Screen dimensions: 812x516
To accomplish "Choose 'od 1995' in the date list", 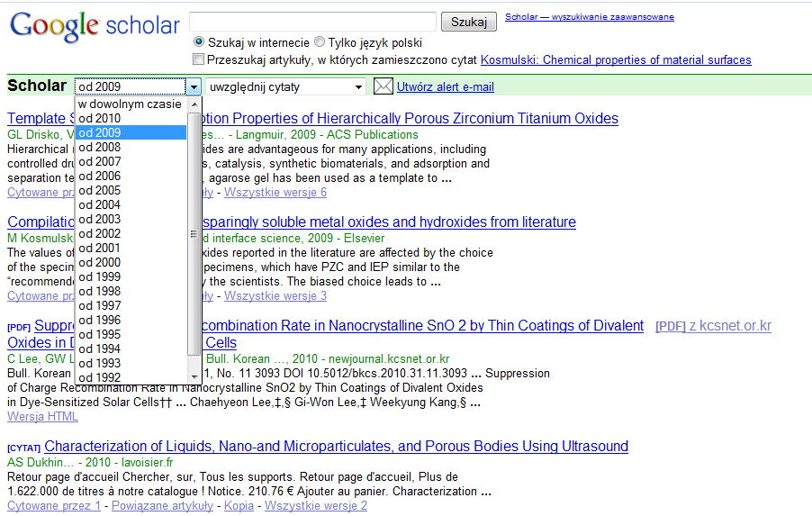I will click(x=131, y=335).
